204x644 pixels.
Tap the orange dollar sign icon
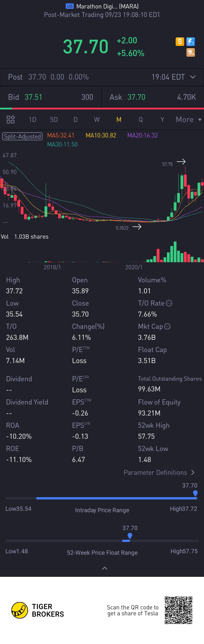180,42
